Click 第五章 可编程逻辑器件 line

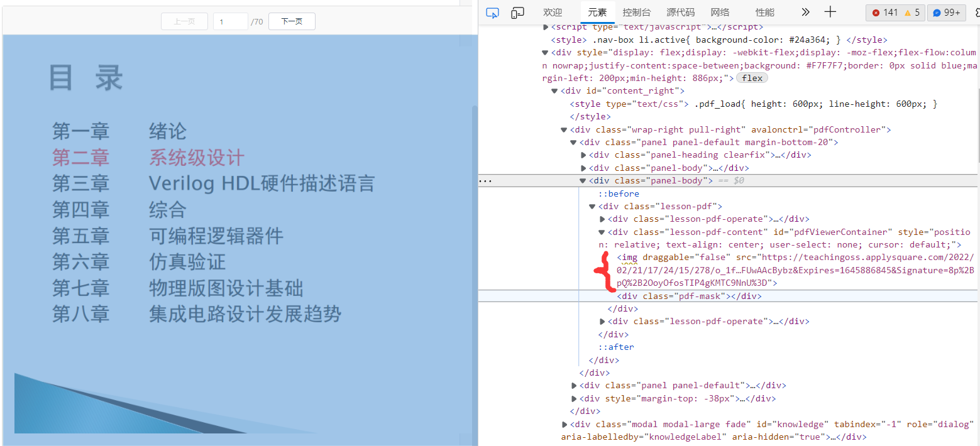click(168, 236)
